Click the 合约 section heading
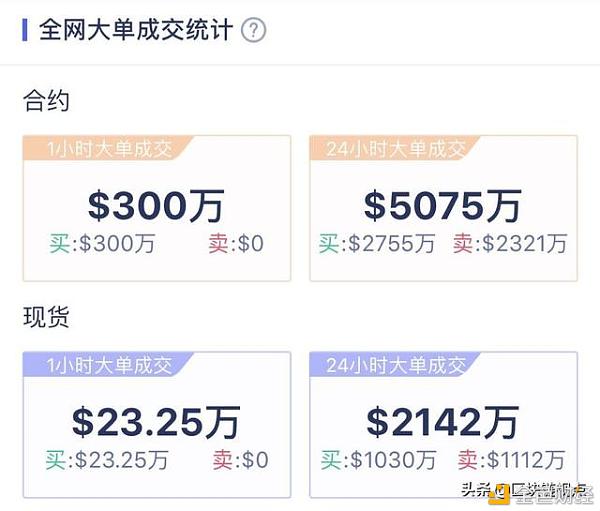The width and height of the screenshot is (600, 511). coord(46,101)
